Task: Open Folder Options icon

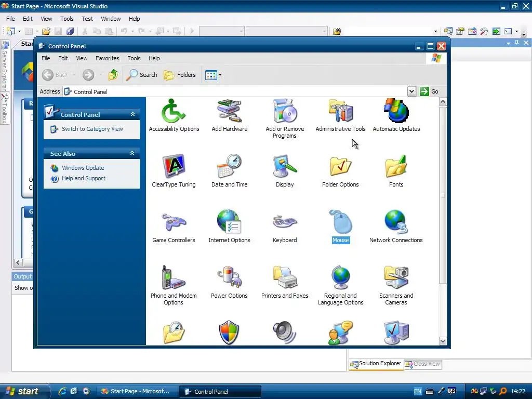Action: (x=340, y=171)
